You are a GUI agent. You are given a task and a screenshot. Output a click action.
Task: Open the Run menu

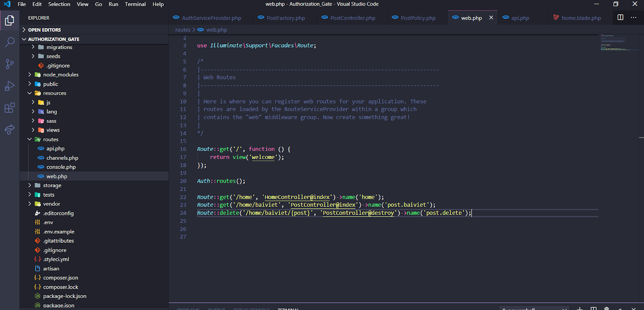pyautogui.click(x=114, y=4)
